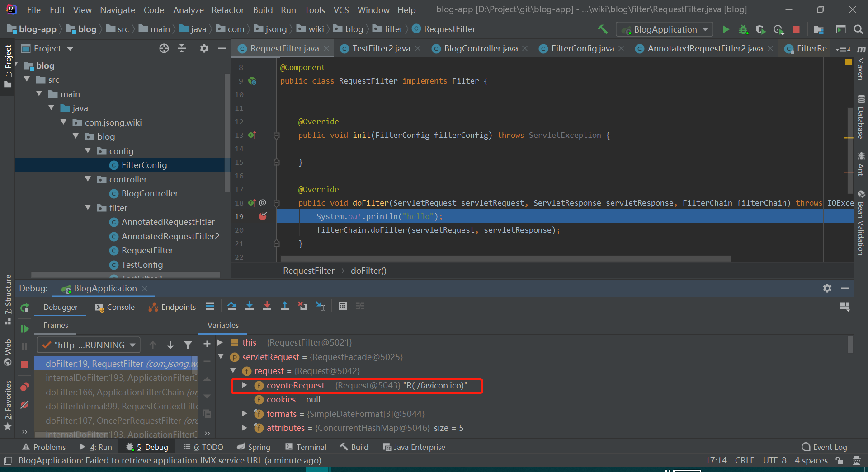Click Step Over icon in debugger toolbar
The image size is (868, 472).
pyautogui.click(x=232, y=306)
